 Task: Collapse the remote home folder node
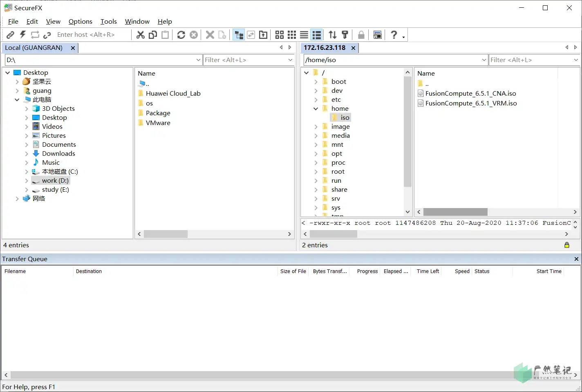click(316, 109)
